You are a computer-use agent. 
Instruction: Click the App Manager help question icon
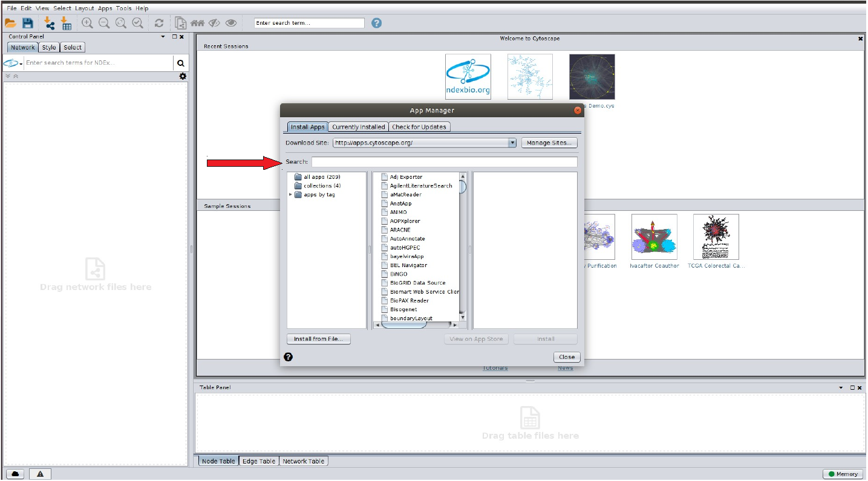tap(288, 357)
